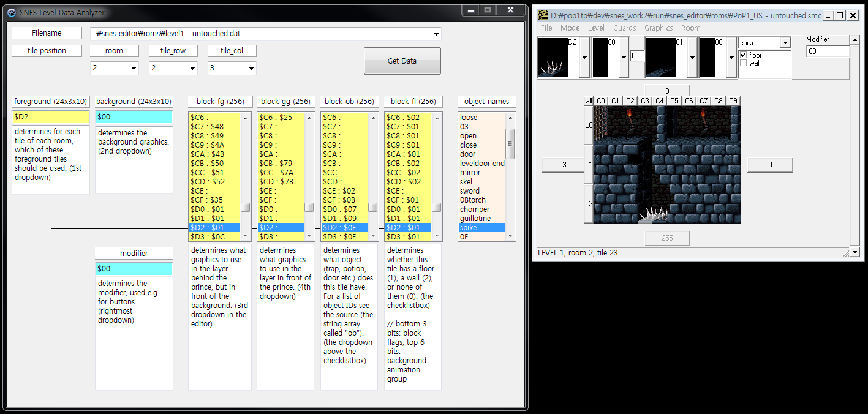Select column C3 header
Image resolution: width=868 pixels, height=414 pixels.
[644, 101]
